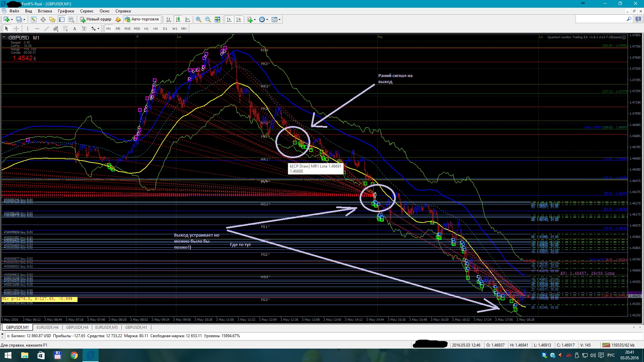Viewport: 644px width, 362px height.
Task: Launch the Strategy Tester
Action: (71, 19)
